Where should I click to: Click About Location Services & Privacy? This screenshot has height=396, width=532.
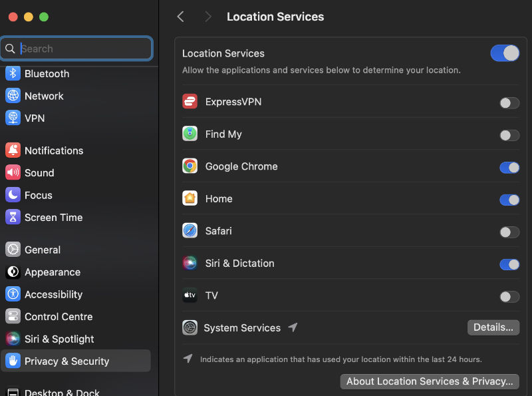(429, 381)
